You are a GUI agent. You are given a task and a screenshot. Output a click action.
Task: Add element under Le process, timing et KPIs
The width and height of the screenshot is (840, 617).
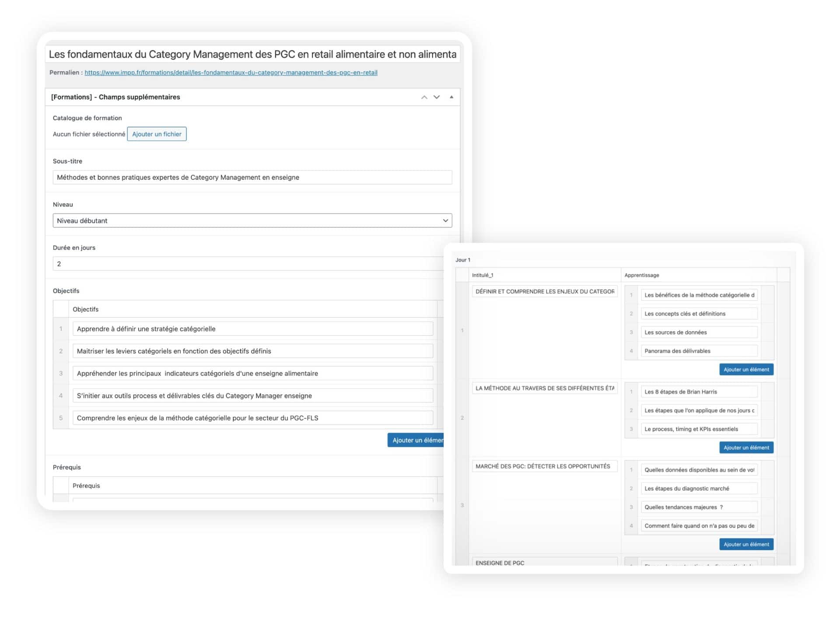tap(746, 447)
